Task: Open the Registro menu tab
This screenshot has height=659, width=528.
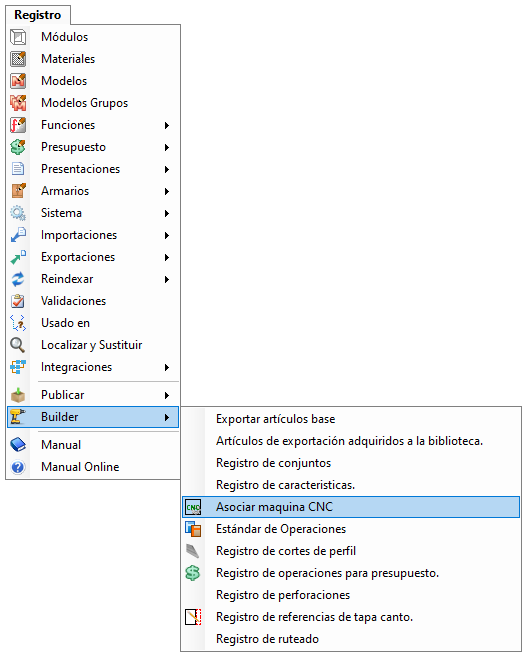Action: (38, 15)
